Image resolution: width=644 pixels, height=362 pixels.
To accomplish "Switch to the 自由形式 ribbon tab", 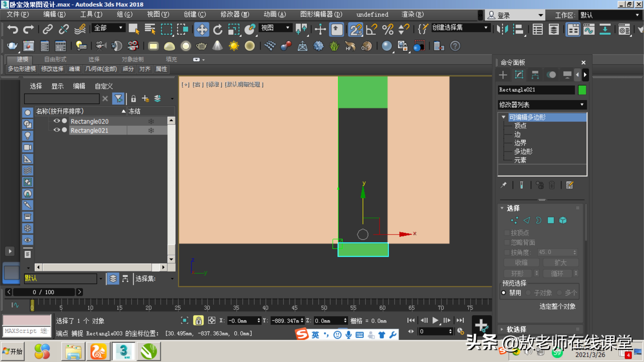I will pyautogui.click(x=55, y=59).
